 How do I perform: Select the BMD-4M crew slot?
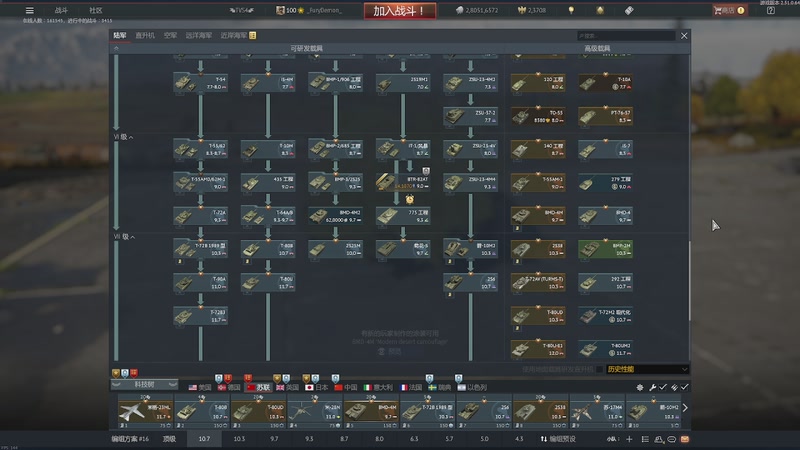pyautogui.click(x=370, y=411)
